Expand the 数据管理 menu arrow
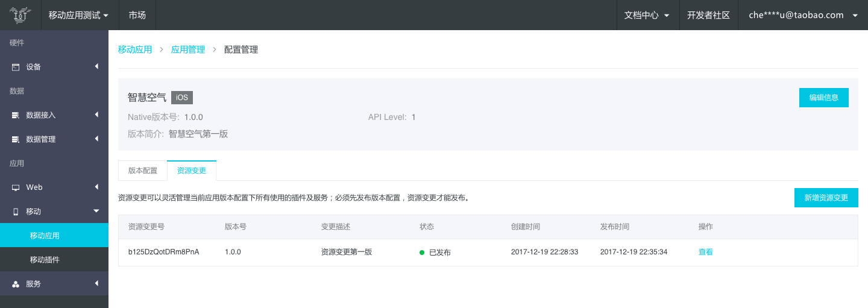 tap(96, 139)
